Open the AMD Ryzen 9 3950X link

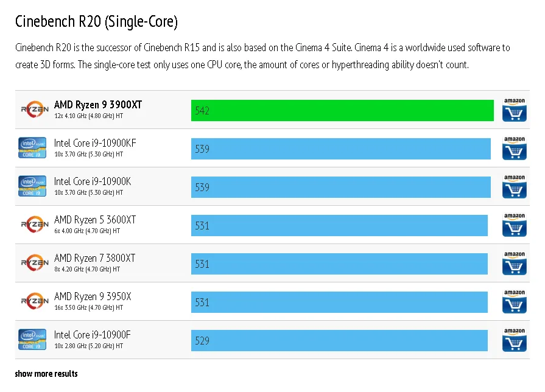(x=93, y=296)
